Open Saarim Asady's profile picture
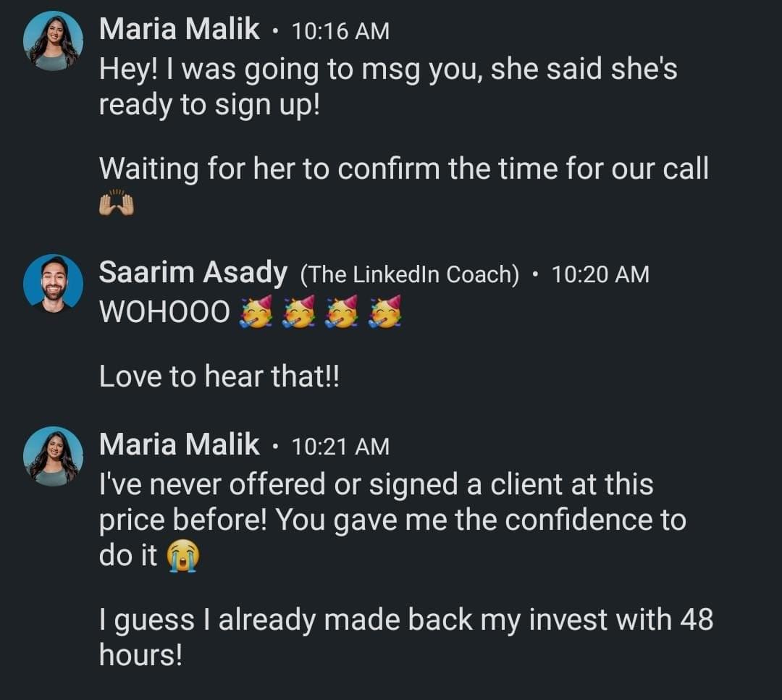The image size is (782, 700). 53,283
